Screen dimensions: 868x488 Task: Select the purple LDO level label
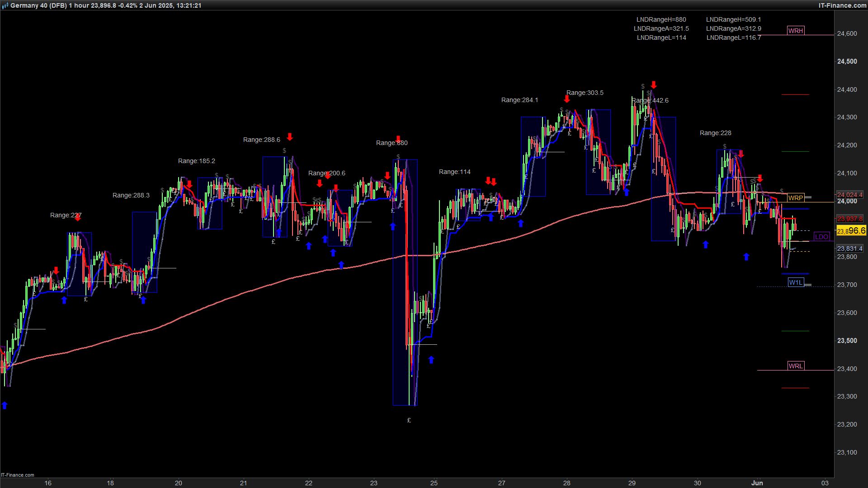821,237
